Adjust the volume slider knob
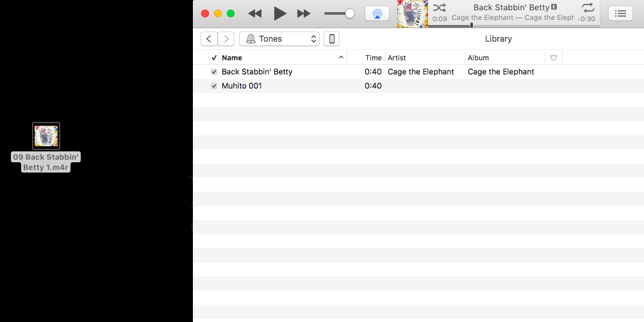This screenshot has height=322, width=644. [x=350, y=13]
